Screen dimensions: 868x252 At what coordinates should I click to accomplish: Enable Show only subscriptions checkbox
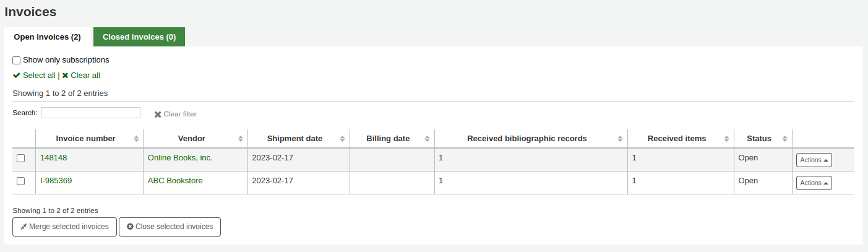coord(17,60)
